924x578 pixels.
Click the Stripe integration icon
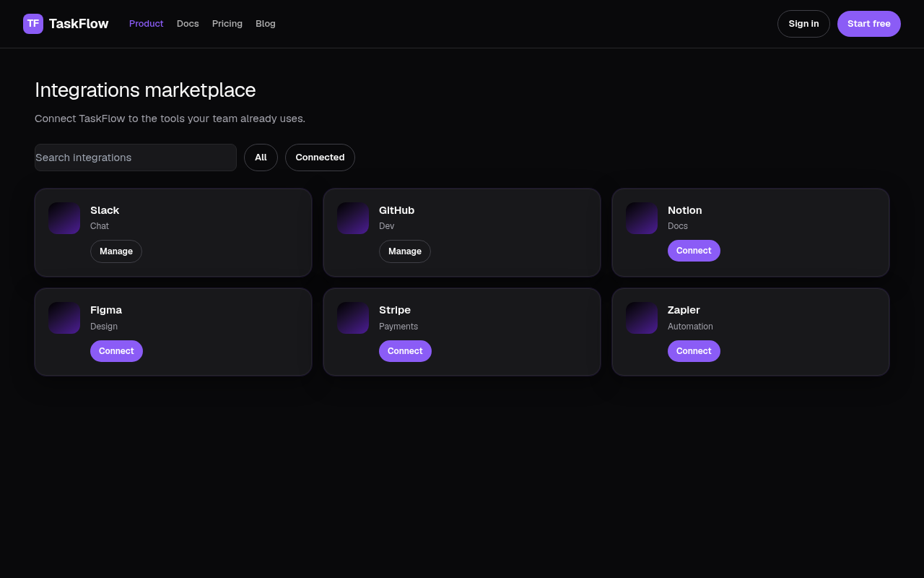(x=353, y=318)
